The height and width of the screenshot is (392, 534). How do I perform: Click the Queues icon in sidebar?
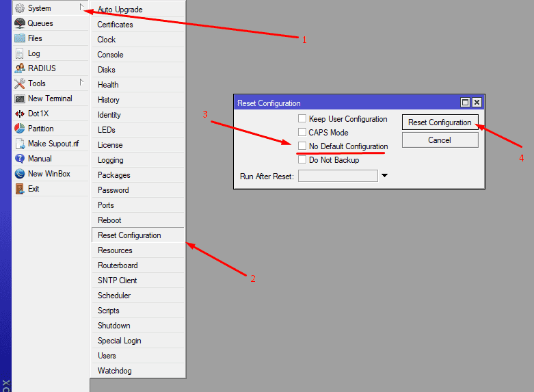[20, 23]
